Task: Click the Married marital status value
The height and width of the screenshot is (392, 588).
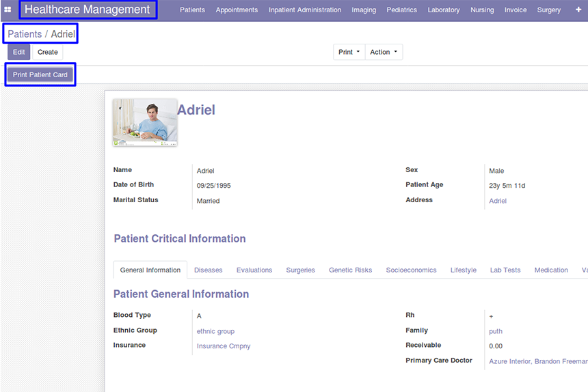Action: tap(208, 201)
